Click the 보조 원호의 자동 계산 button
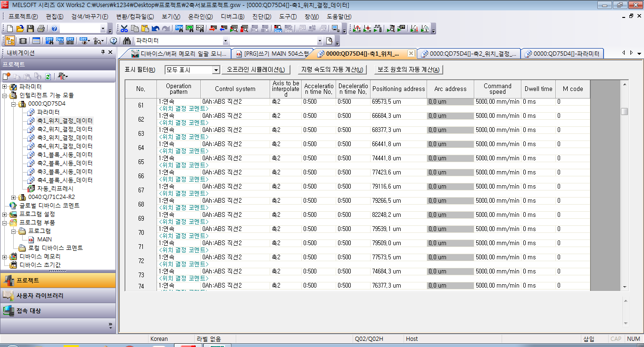This screenshot has width=644, height=347. point(409,70)
